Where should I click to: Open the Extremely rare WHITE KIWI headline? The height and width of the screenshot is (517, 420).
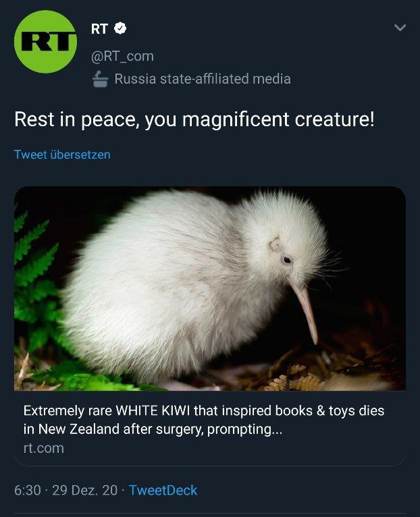pos(204,411)
